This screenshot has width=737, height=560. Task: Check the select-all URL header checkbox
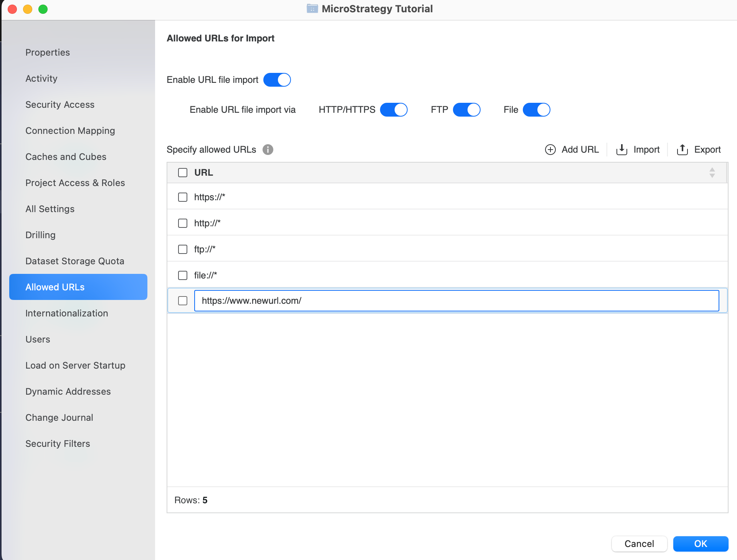[183, 173]
